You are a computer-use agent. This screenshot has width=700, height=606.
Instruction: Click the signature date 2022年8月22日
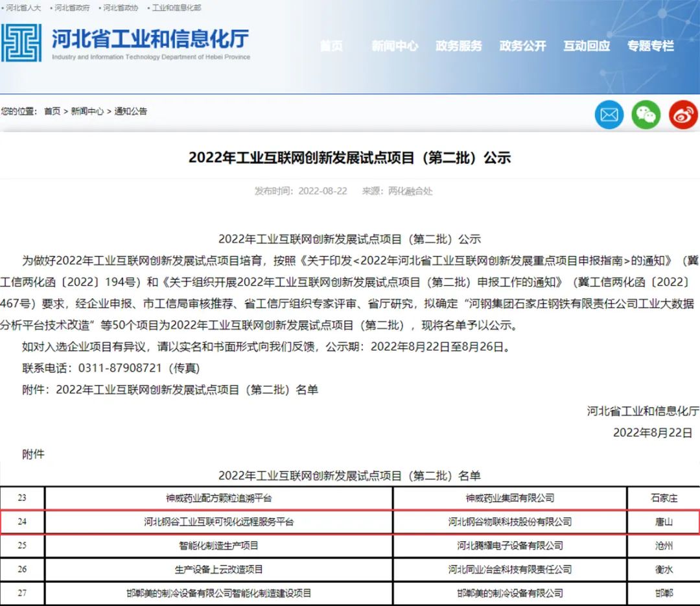(653, 433)
